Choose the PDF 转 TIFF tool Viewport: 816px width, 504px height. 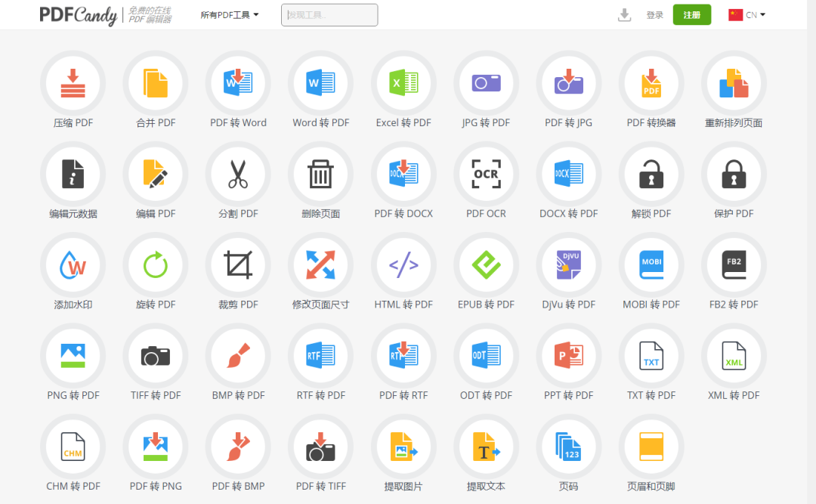320,447
